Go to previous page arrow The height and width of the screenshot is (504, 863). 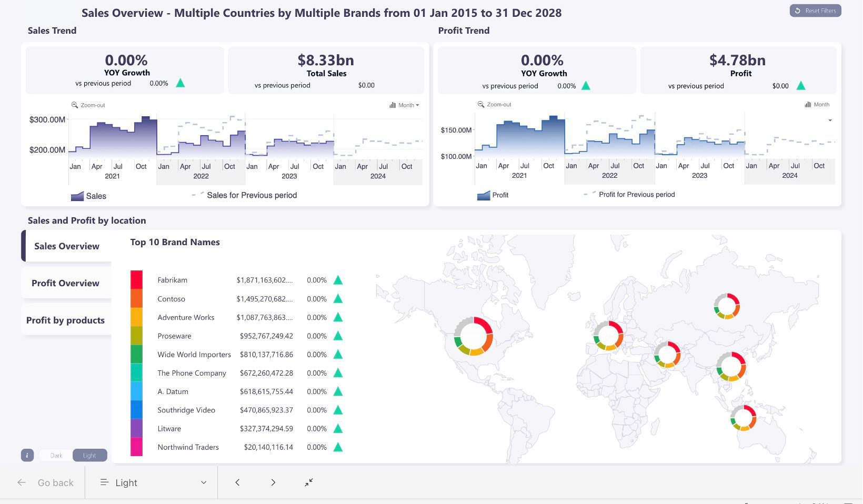click(237, 482)
